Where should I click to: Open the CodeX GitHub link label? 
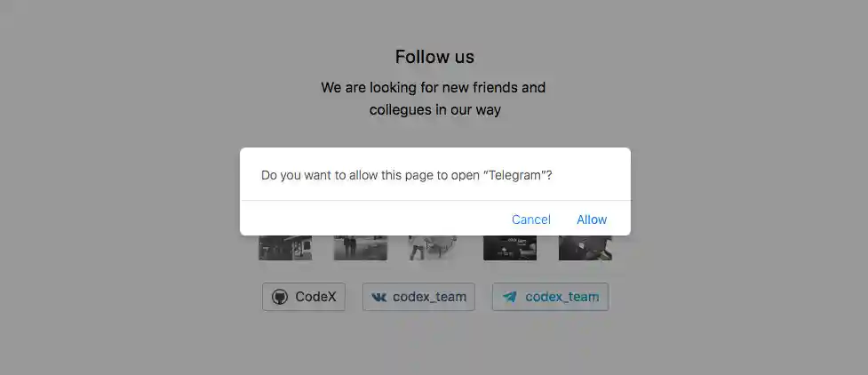tap(315, 297)
